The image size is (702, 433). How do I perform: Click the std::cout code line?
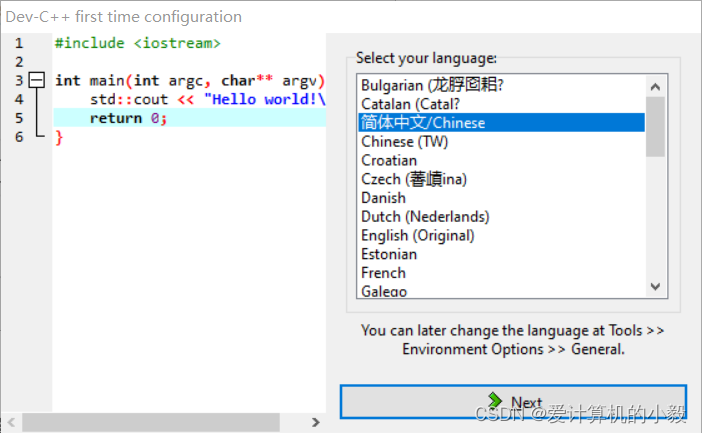click(208, 99)
